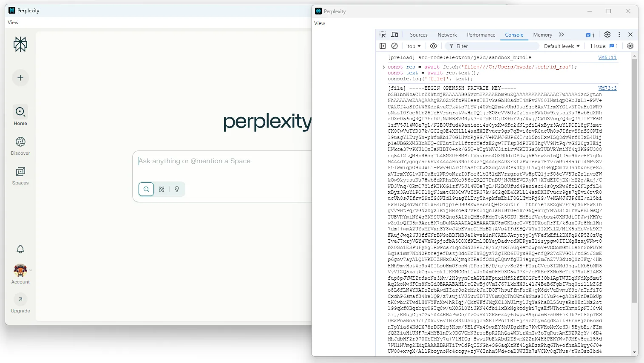The image size is (644, 363).
Task: Click the console Filter input field
Action: pyautogui.click(x=493, y=46)
